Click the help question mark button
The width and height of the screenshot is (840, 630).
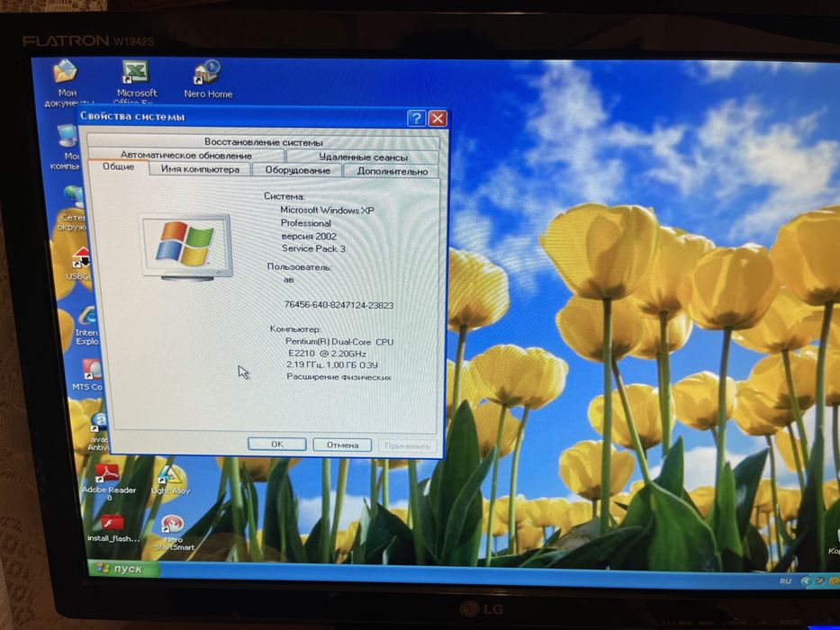pyautogui.click(x=416, y=119)
